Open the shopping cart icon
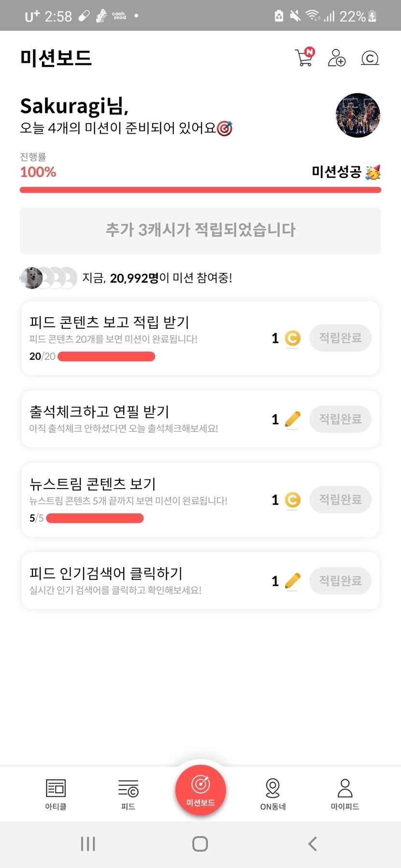This screenshot has height=868, width=401. coord(304,58)
